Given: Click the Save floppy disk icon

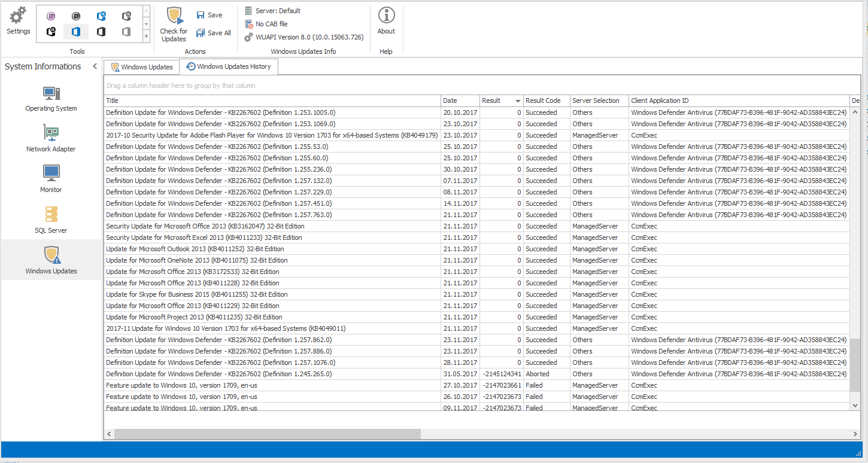Looking at the screenshot, I should tap(201, 15).
